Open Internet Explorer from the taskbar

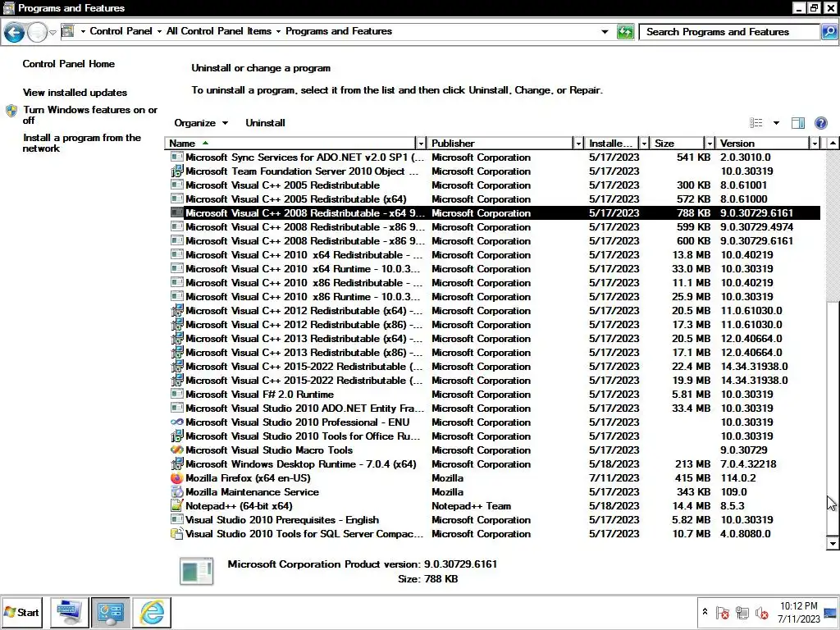pos(152,612)
